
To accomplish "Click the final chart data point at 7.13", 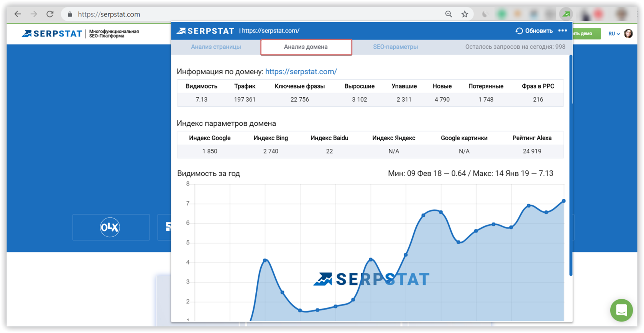I will (x=563, y=201).
